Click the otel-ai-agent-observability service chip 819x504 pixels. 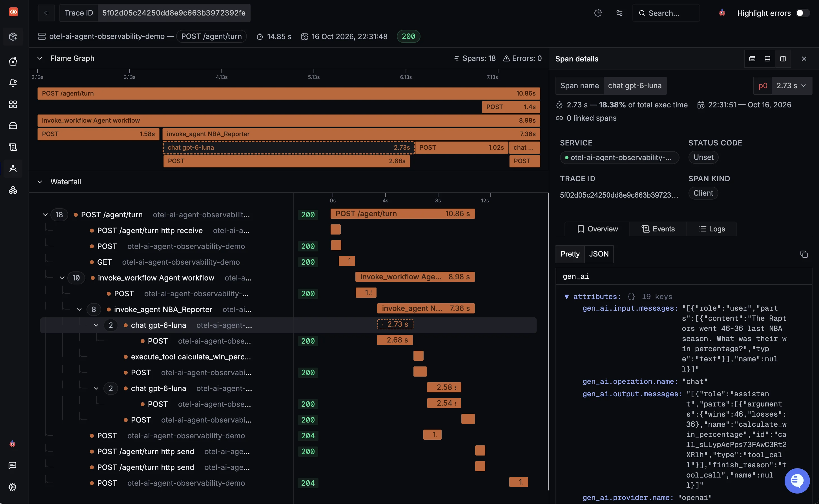[619, 157]
